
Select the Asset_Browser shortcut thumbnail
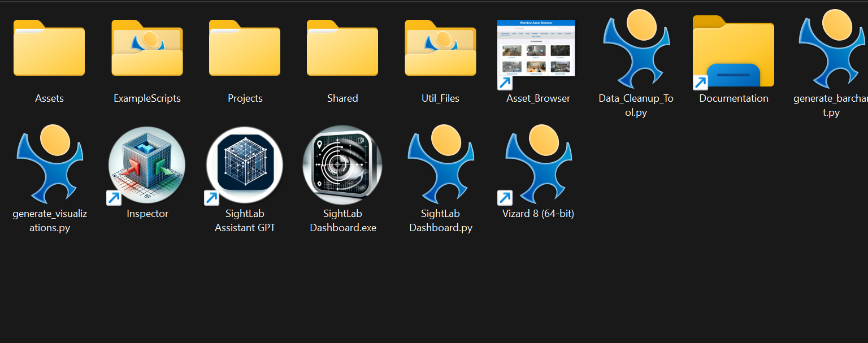(536, 54)
